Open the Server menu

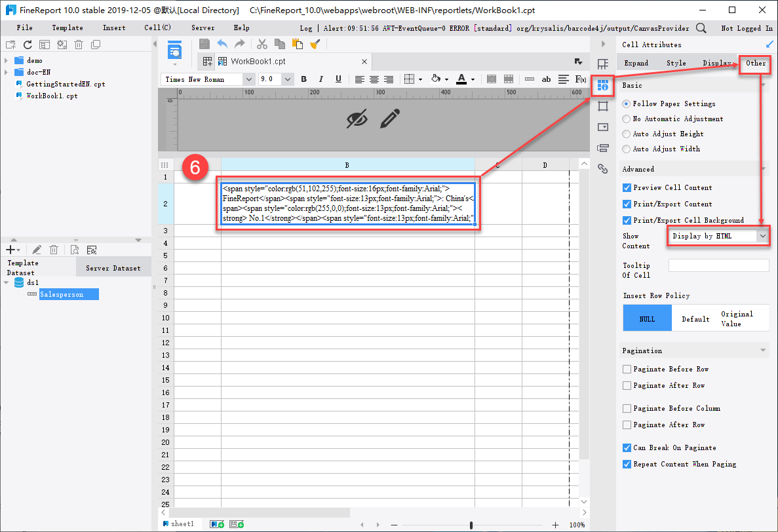click(x=203, y=28)
